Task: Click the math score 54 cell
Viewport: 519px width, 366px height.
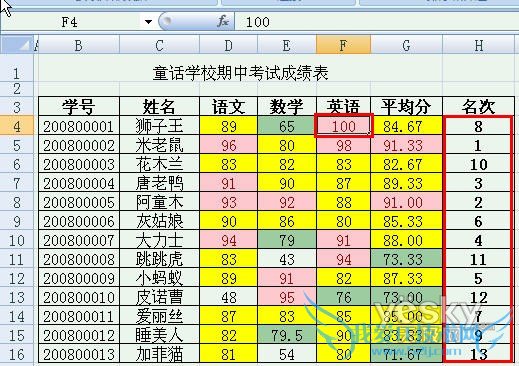Action: click(287, 354)
